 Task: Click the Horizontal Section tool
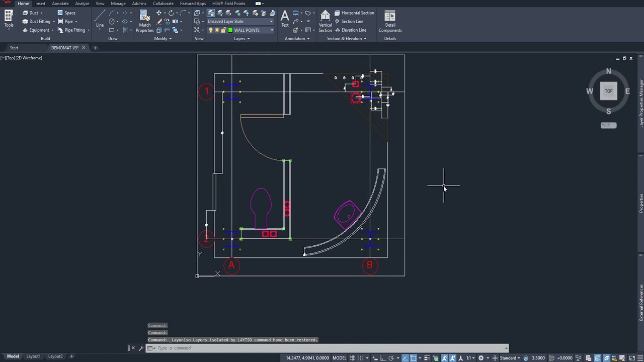pos(354,13)
